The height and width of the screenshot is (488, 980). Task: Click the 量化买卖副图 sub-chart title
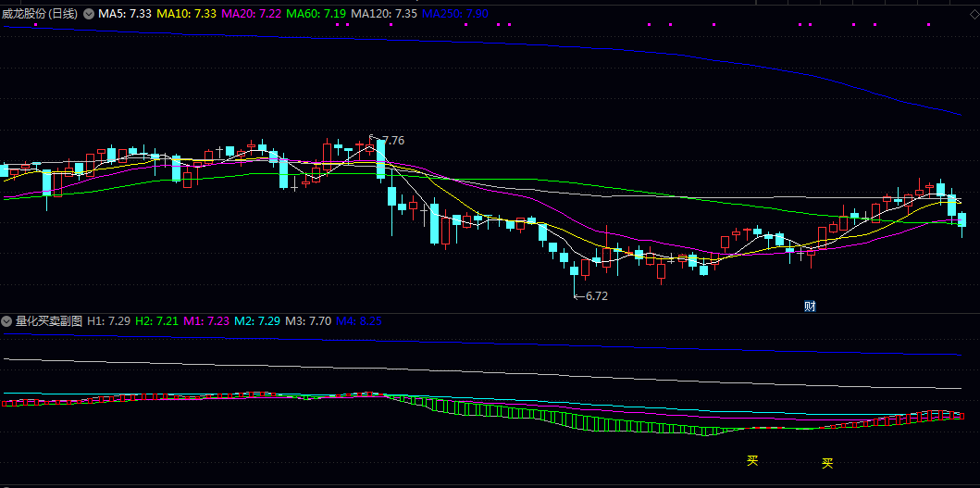click(x=49, y=320)
